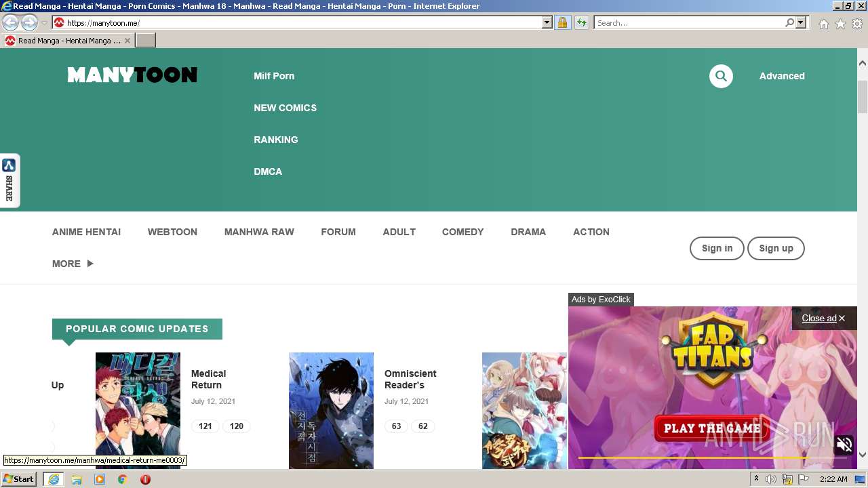Open the File Explorer folder taskbar icon

(77, 479)
